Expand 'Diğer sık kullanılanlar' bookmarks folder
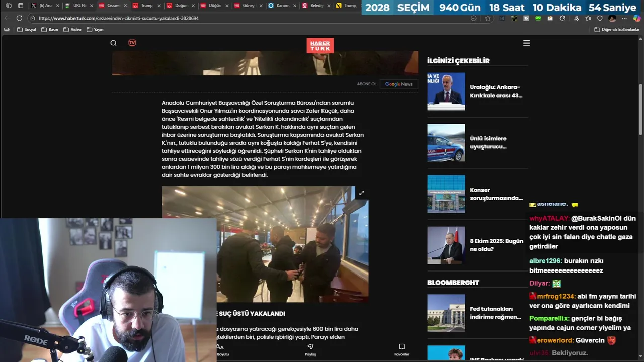 pos(617,30)
